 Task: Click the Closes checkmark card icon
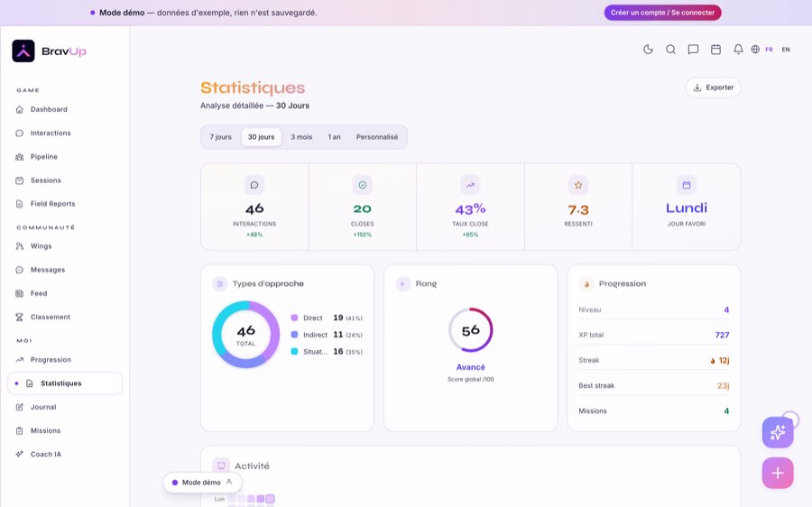click(363, 185)
